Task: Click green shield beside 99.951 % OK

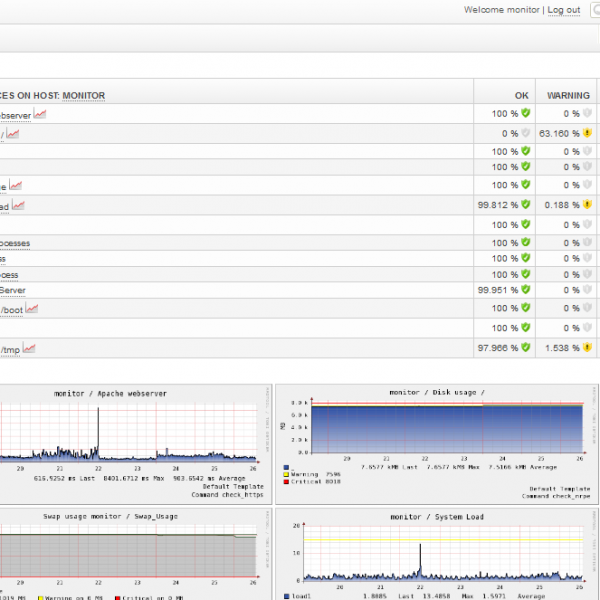Action: click(525, 290)
